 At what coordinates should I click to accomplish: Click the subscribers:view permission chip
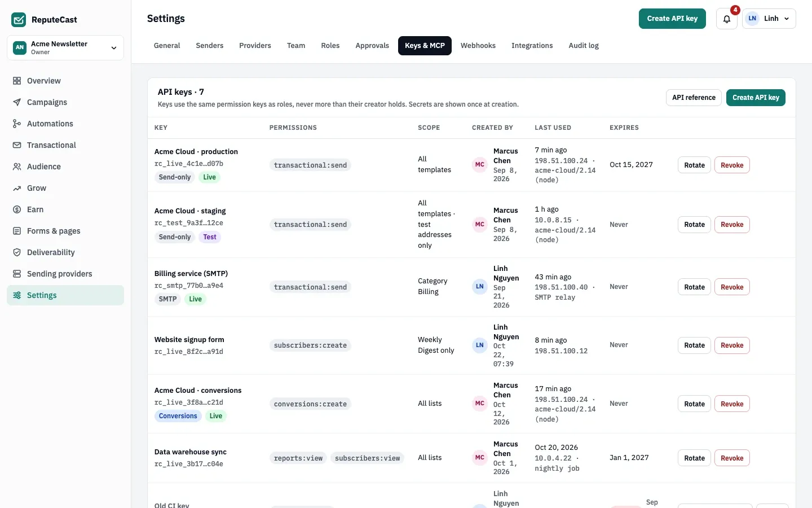click(367, 458)
